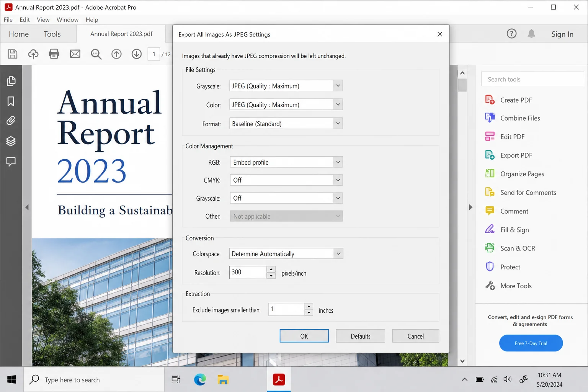588x392 pixels.
Task: Click the taskbar volume speaker icon
Action: coord(507,379)
